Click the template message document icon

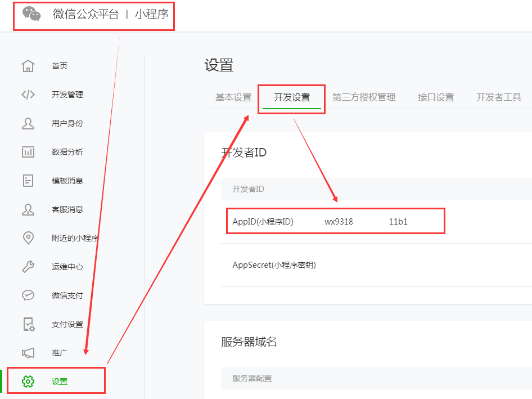click(28, 181)
